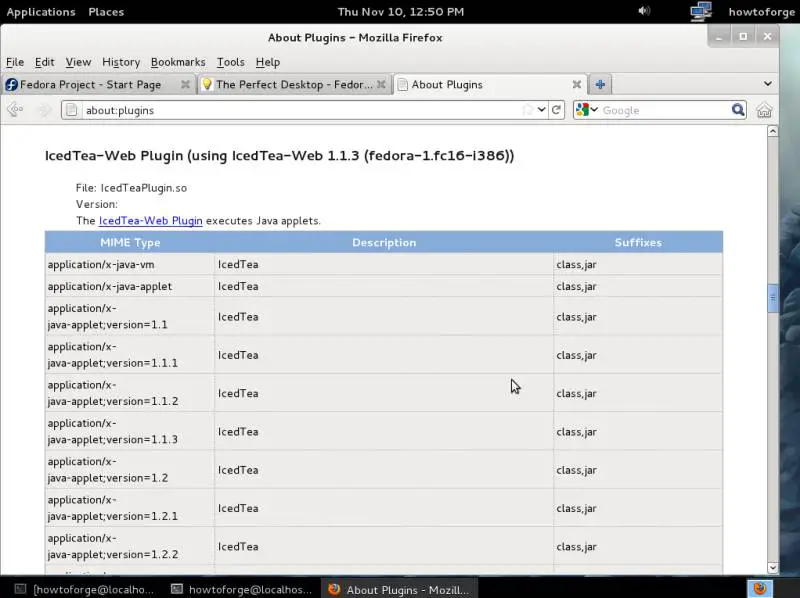Click the back navigation arrow
This screenshot has height=598, width=800.
pos(15,110)
